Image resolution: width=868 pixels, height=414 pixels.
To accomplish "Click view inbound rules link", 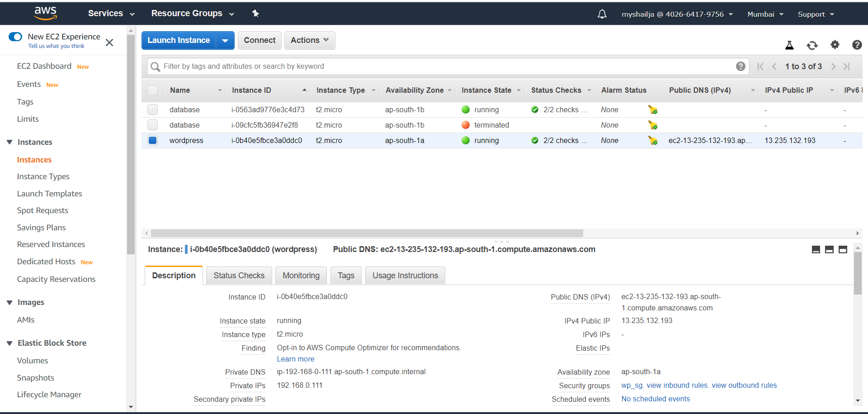I will point(677,385).
